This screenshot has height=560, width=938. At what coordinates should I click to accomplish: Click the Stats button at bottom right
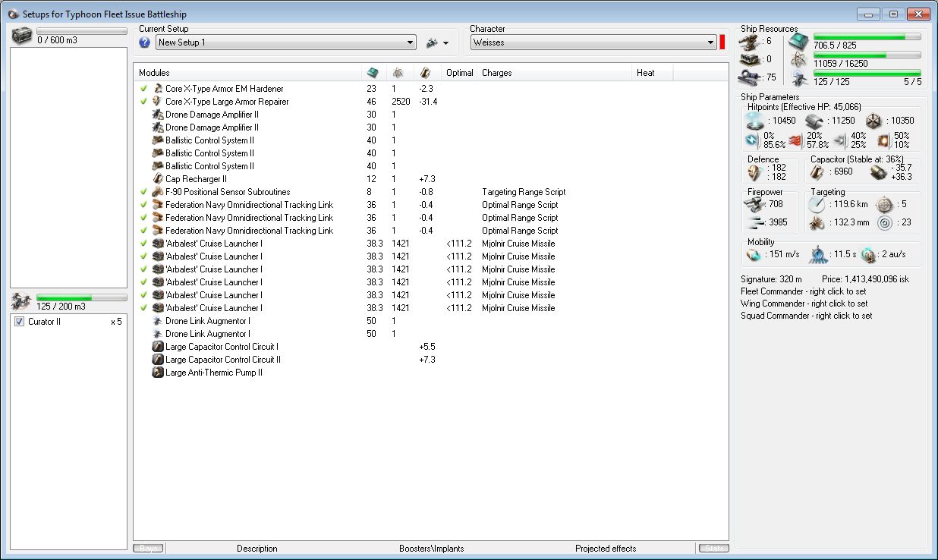click(x=712, y=548)
